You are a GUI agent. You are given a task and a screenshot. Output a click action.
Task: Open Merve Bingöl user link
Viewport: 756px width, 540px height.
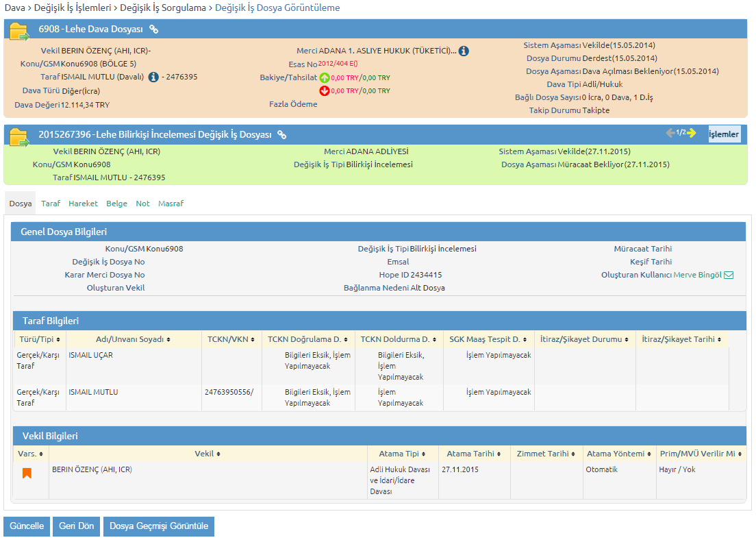pos(697,275)
